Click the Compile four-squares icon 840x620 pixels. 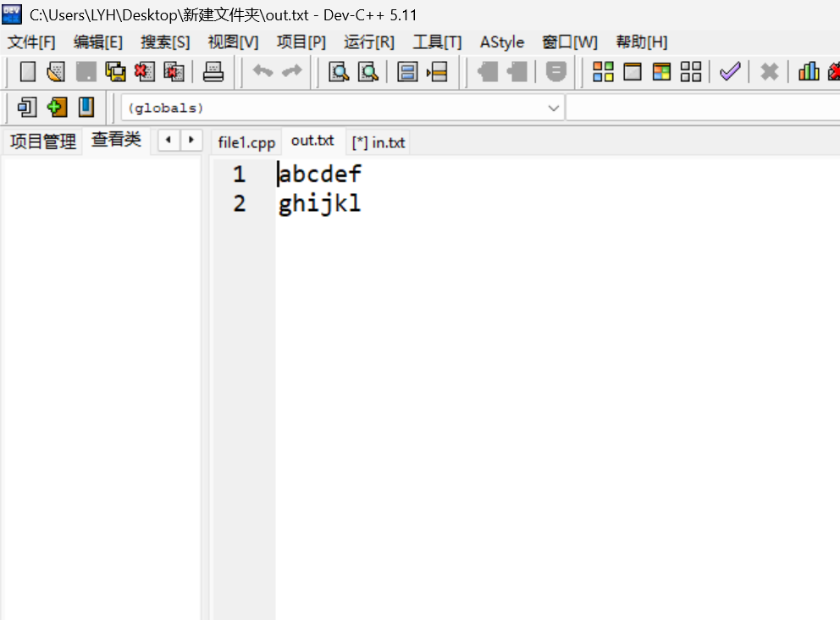[x=603, y=71]
